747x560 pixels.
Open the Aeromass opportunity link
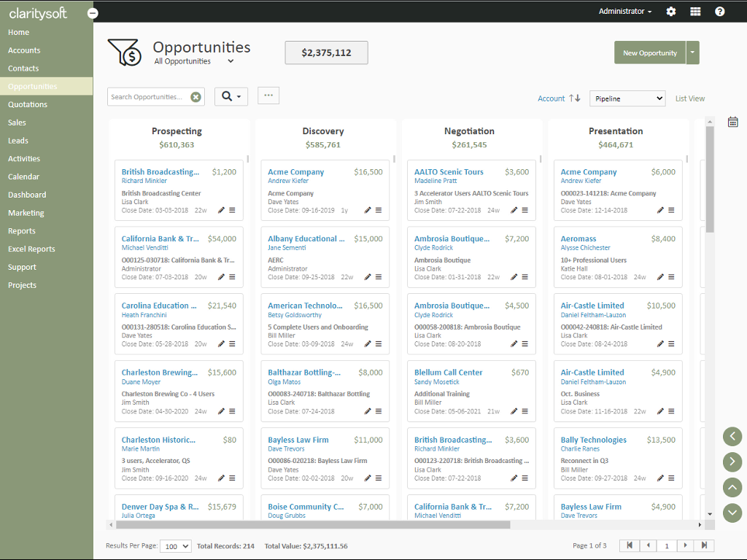578,238
